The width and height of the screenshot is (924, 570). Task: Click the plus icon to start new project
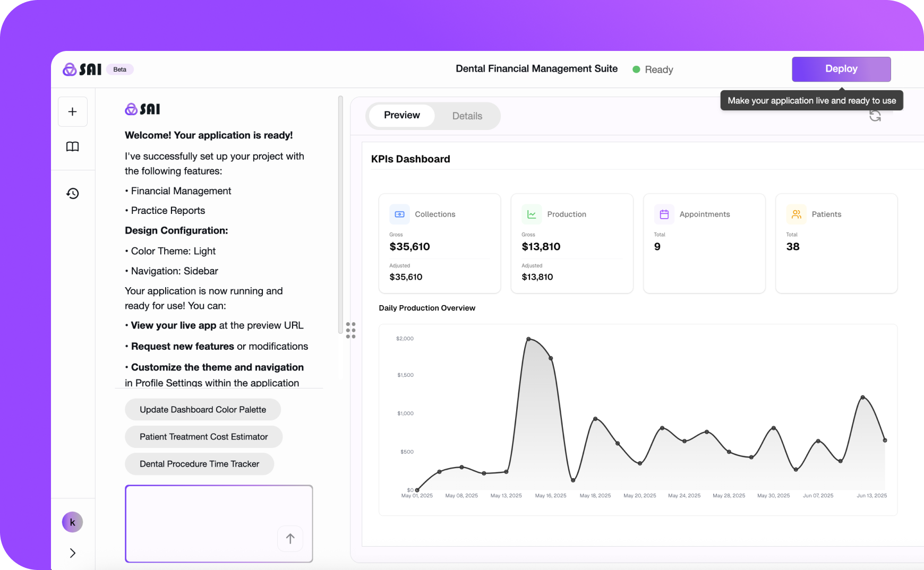click(x=73, y=111)
